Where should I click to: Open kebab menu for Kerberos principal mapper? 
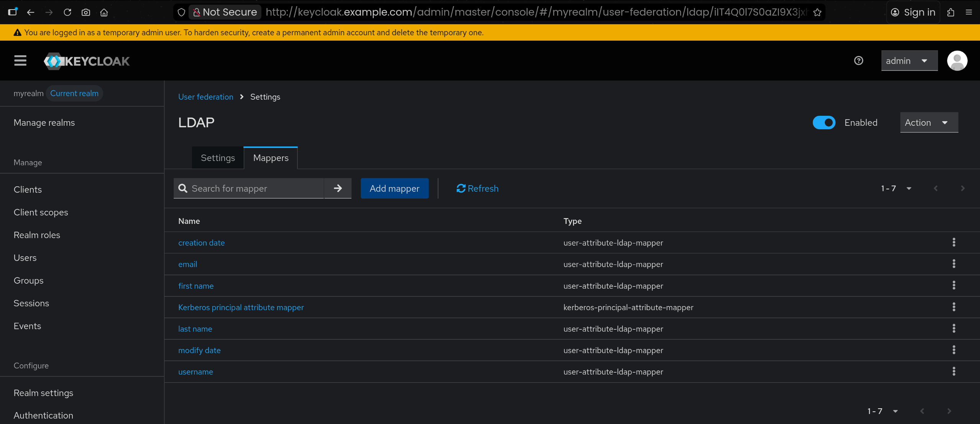[x=954, y=307]
